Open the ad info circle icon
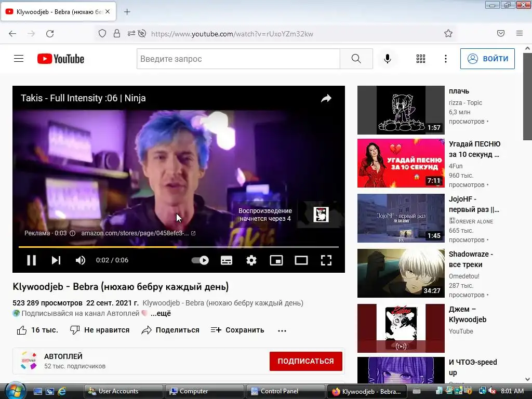This screenshot has height=399, width=532. click(x=72, y=233)
